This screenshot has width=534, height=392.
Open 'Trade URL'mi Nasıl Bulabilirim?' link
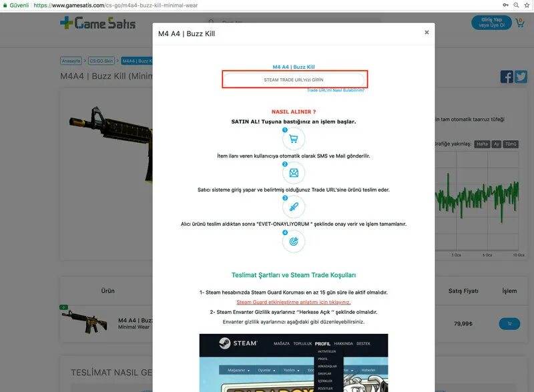coord(336,90)
